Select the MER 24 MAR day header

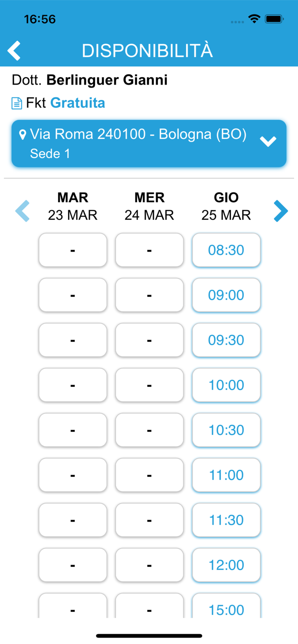click(149, 206)
